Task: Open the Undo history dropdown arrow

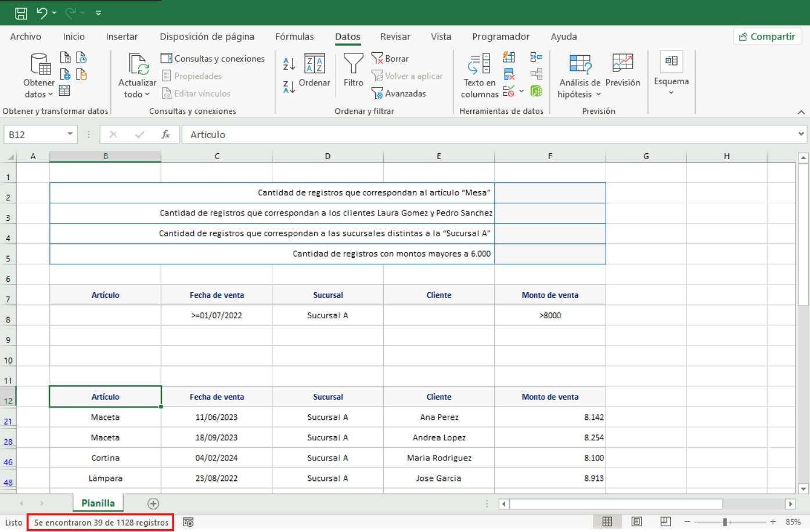Action: (54, 13)
